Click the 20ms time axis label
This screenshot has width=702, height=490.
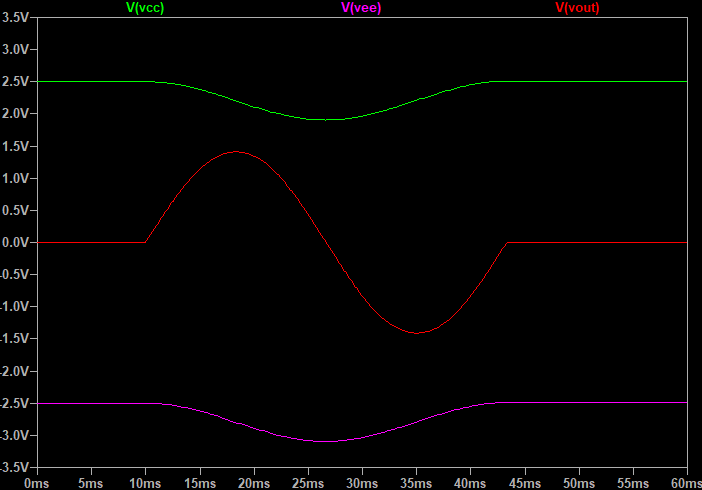(x=254, y=482)
